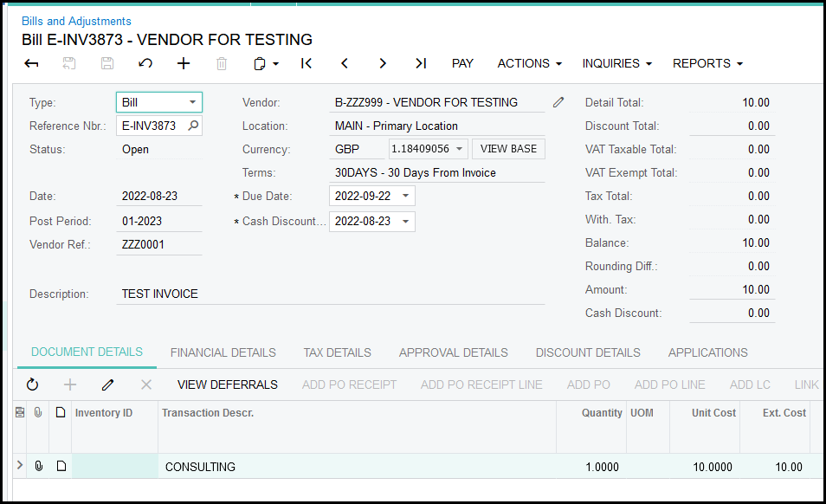Expand the Cash Discount date dropdown

coord(406,221)
